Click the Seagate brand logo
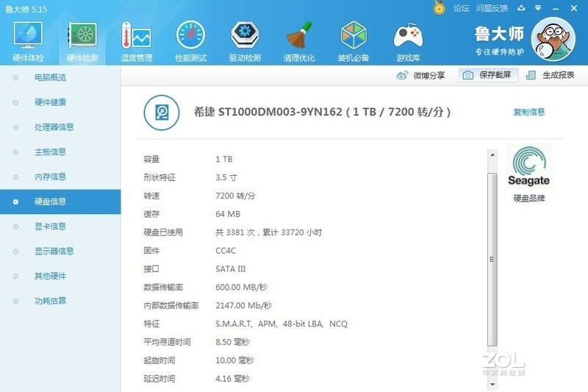Viewport: 588px width, 392px height. [528, 165]
